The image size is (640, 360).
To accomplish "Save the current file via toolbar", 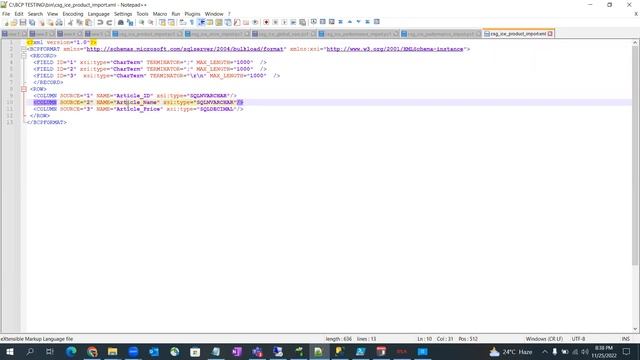I will [x=23, y=22].
